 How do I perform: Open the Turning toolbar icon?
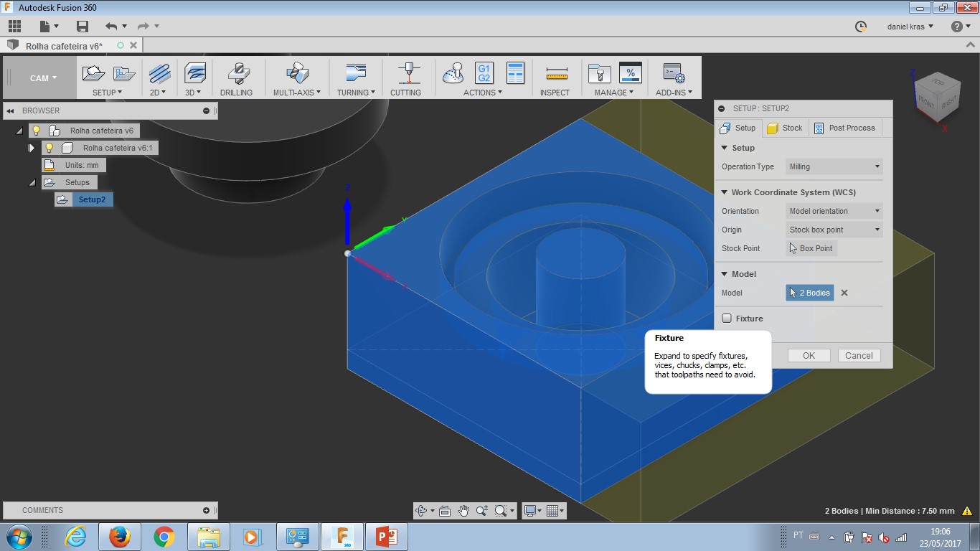355,74
